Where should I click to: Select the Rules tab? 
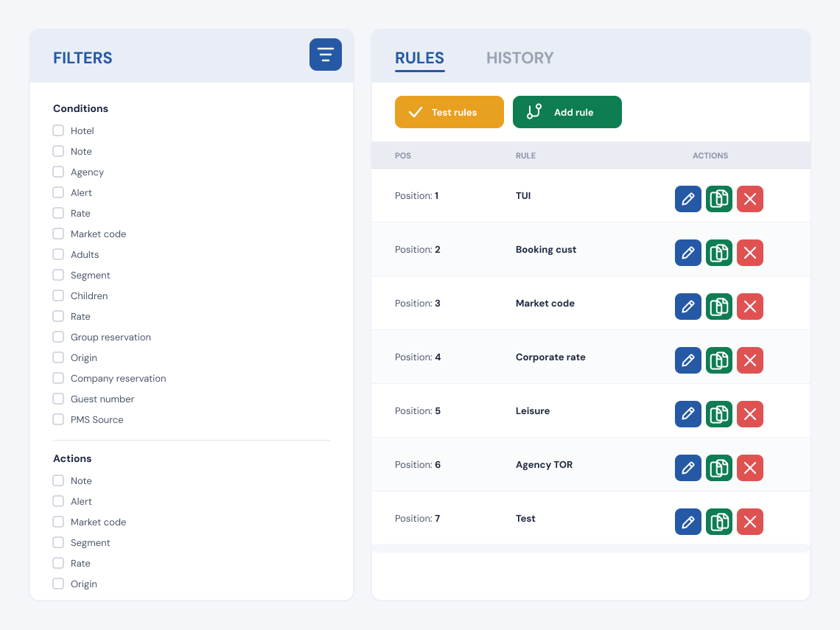pyautogui.click(x=419, y=58)
